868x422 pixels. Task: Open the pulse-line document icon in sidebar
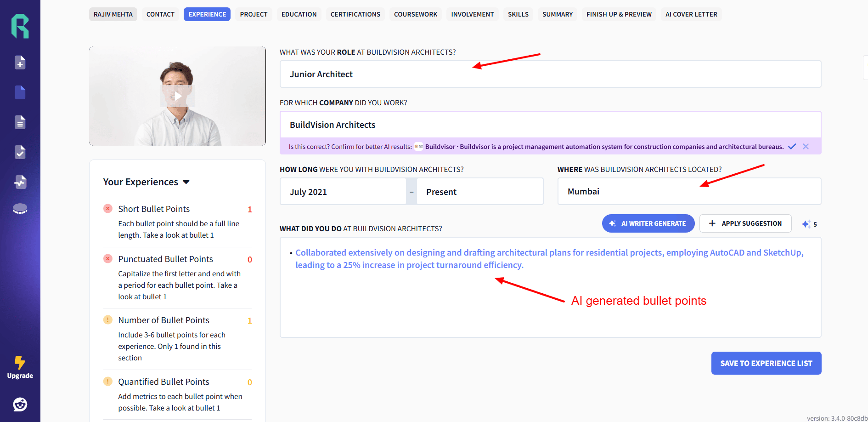tap(20, 182)
